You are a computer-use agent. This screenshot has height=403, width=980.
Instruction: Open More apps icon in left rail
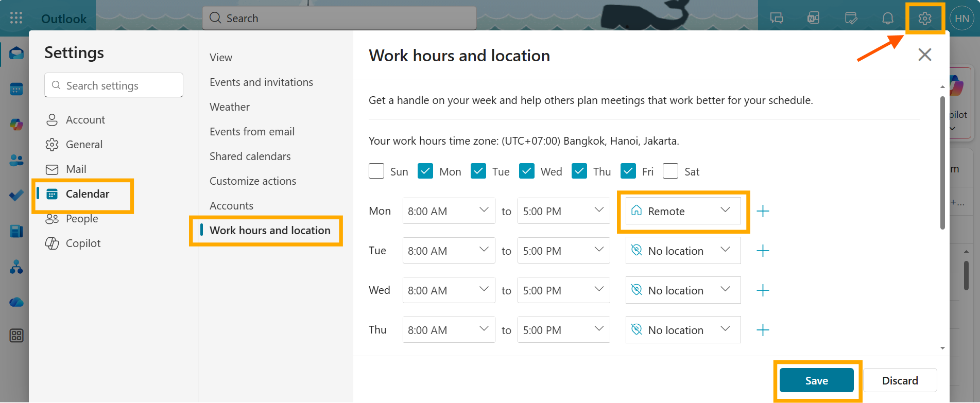16,336
